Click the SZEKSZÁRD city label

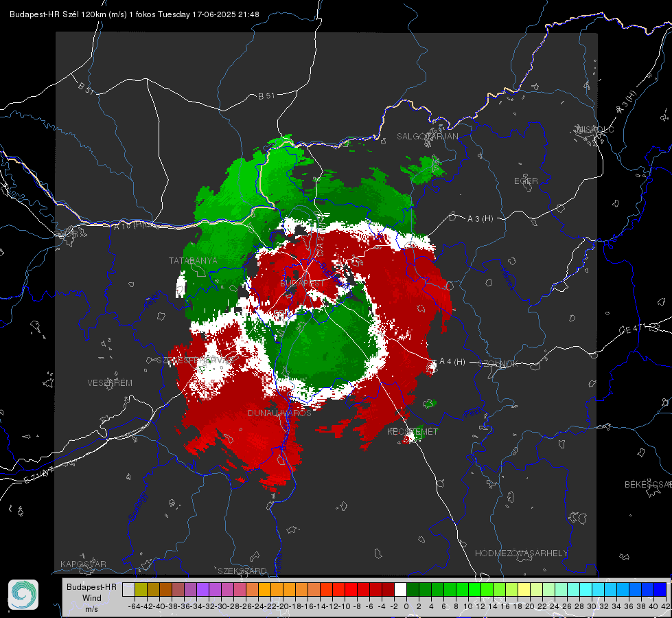242,571
